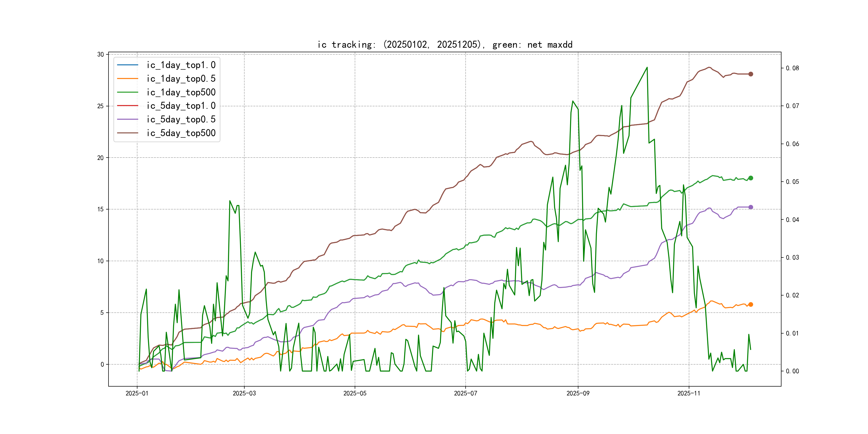Click the 0.08 label on right y-axis
The height and width of the screenshot is (434, 868).
tap(792, 68)
